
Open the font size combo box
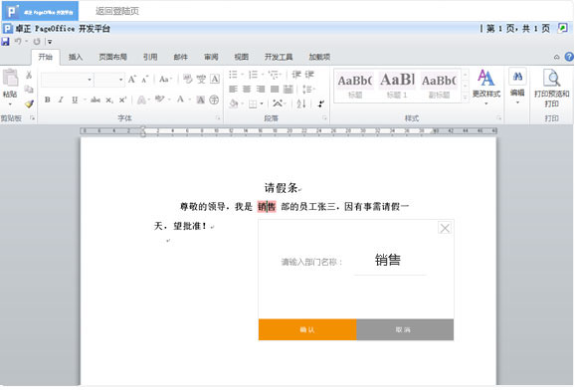(x=109, y=80)
